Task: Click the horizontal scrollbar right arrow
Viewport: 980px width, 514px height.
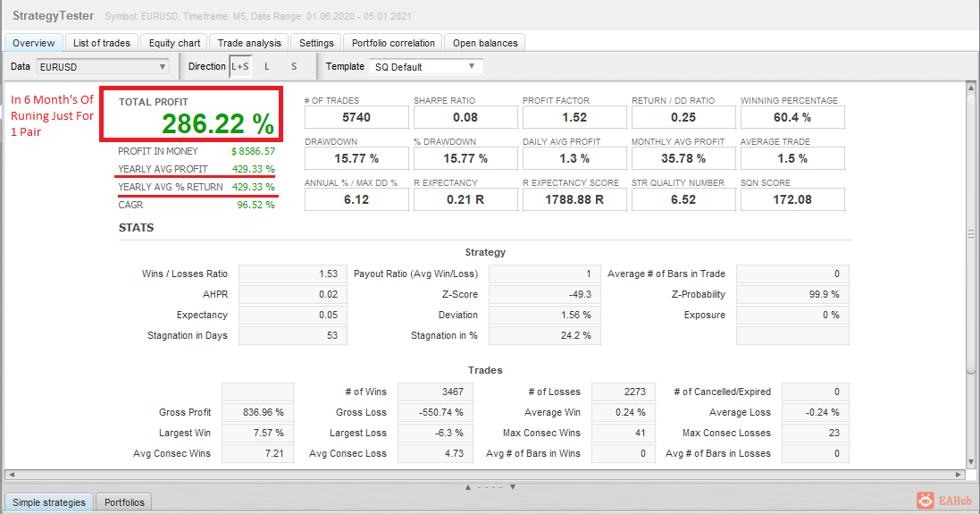Action: coord(959,475)
